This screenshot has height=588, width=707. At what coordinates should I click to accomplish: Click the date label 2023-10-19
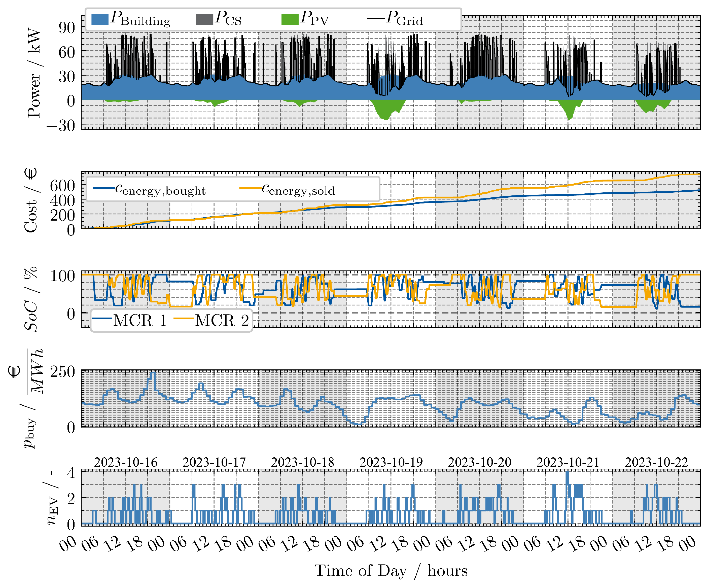click(x=391, y=462)
